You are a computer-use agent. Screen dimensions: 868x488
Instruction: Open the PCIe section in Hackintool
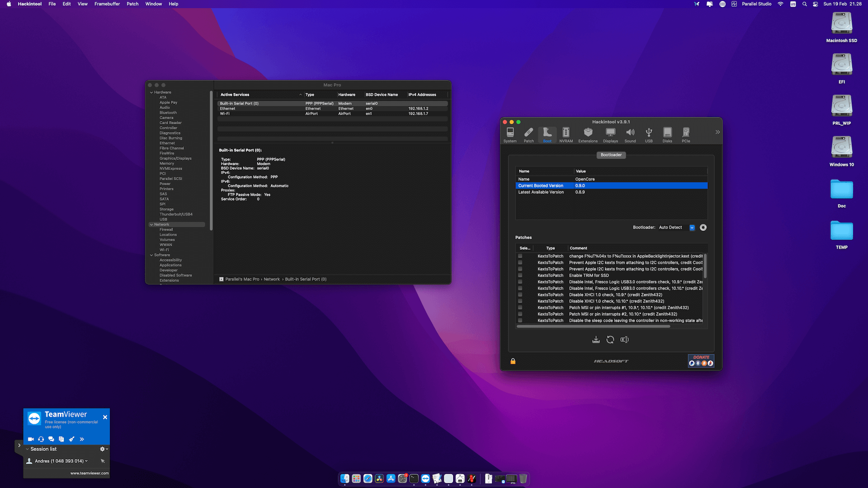(x=686, y=135)
